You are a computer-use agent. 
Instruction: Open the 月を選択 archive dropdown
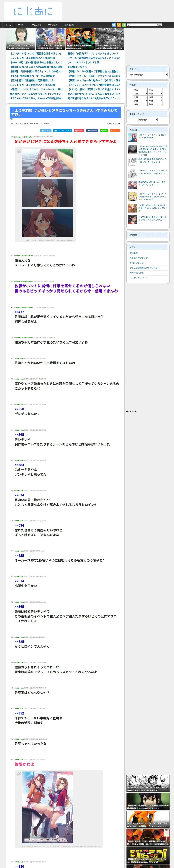148,120
